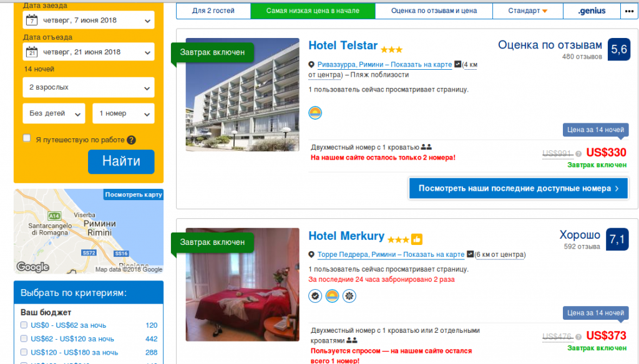The image size is (639, 364).
Task: Click the Hotel Merkury room photo thumbnail
Action: [243, 285]
